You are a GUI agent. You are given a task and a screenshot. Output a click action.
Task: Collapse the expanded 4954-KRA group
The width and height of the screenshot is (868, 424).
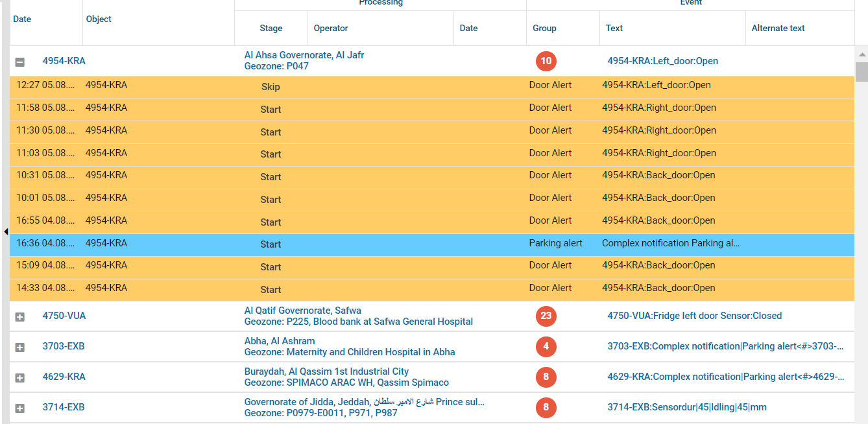[x=19, y=62]
